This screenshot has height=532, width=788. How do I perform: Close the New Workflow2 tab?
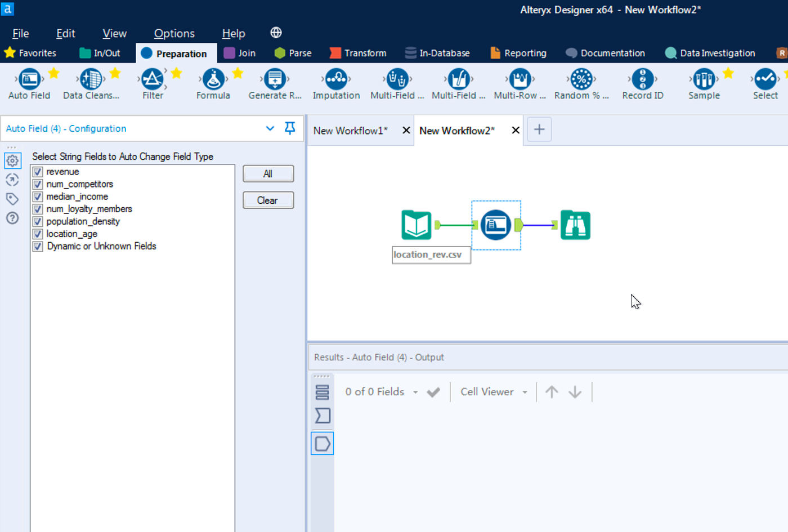(x=515, y=131)
